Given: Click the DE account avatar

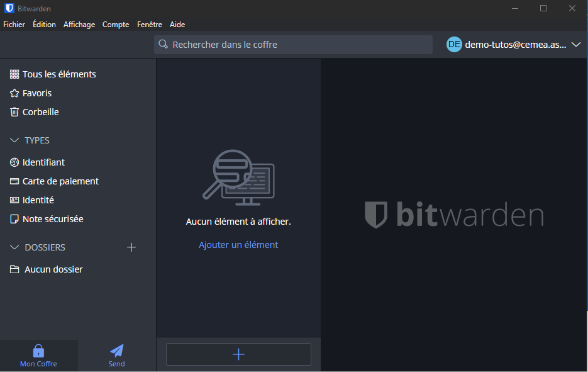Looking at the screenshot, I should 454,44.
